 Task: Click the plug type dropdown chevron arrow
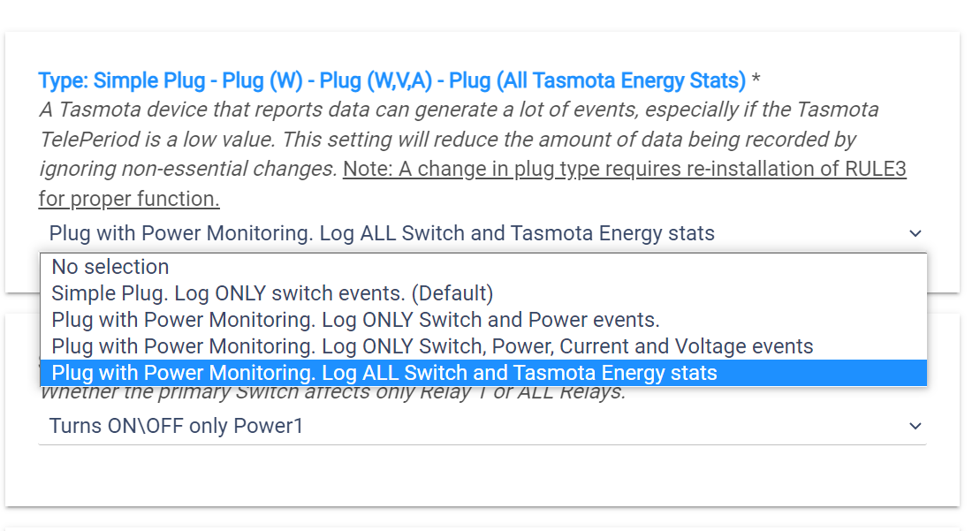point(915,233)
